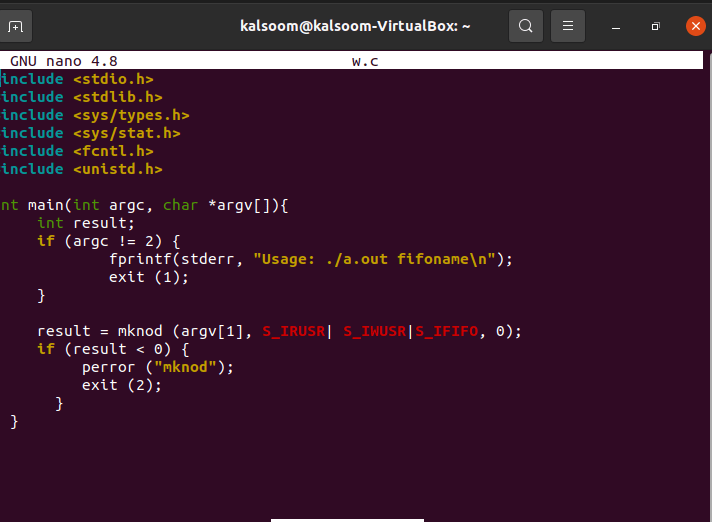The height and width of the screenshot is (522, 712).
Task: Minimize the terminal window
Action: (616, 27)
